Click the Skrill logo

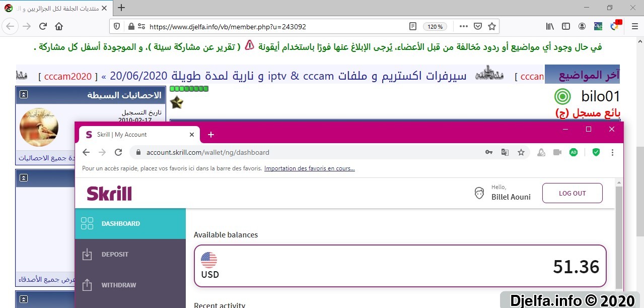pos(109,194)
